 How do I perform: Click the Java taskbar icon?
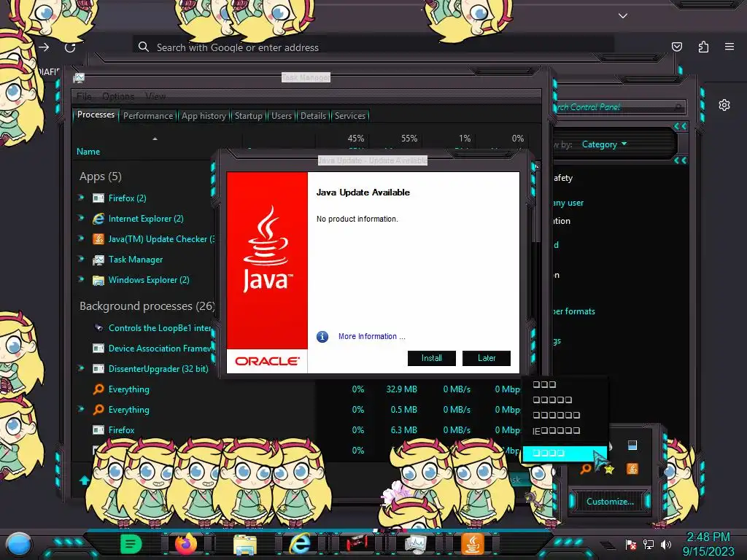click(x=472, y=544)
